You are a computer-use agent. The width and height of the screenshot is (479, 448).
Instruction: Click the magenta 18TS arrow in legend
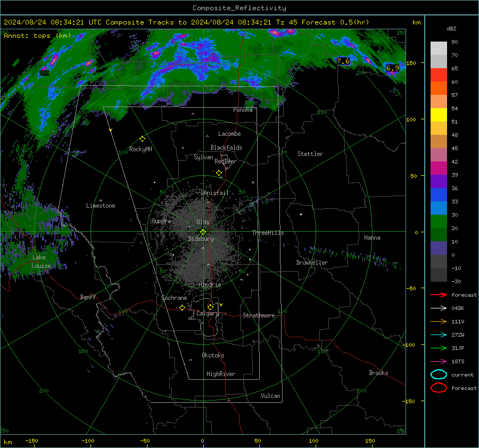439,362
